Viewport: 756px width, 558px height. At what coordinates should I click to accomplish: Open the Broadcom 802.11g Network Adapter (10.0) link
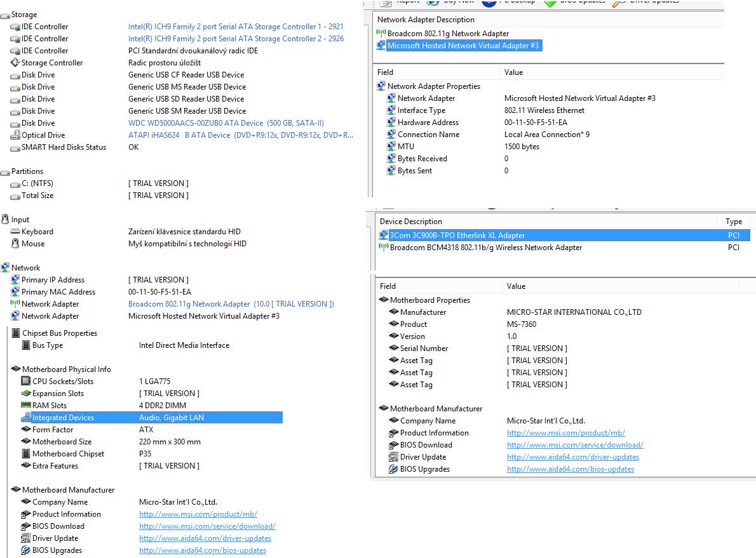pos(231,304)
